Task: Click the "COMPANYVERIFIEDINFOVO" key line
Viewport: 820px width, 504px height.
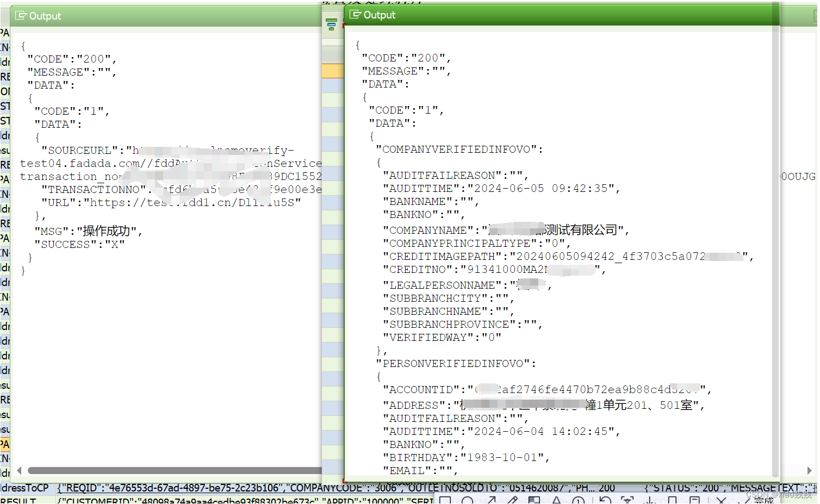Action: pyautogui.click(x=459, y=149)
